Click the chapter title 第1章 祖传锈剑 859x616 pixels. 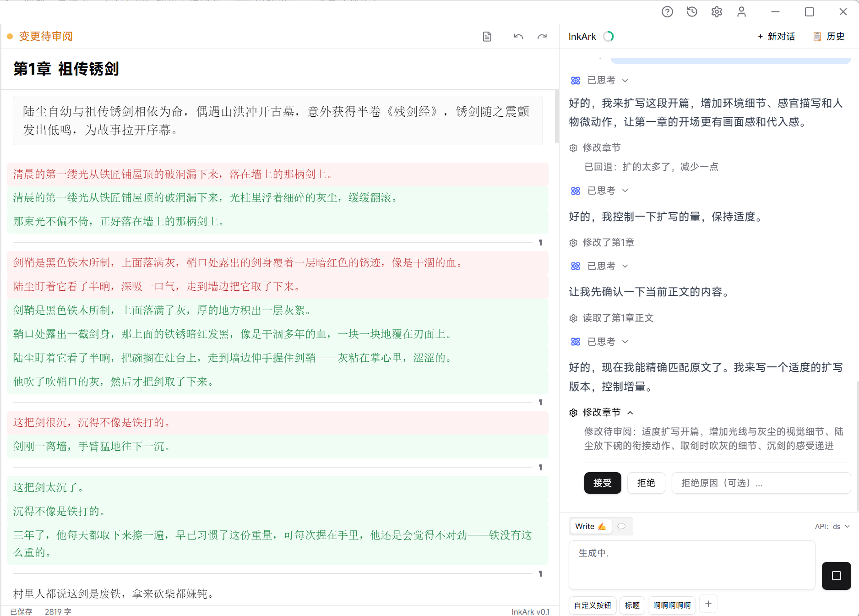click(x=66, y=69)
